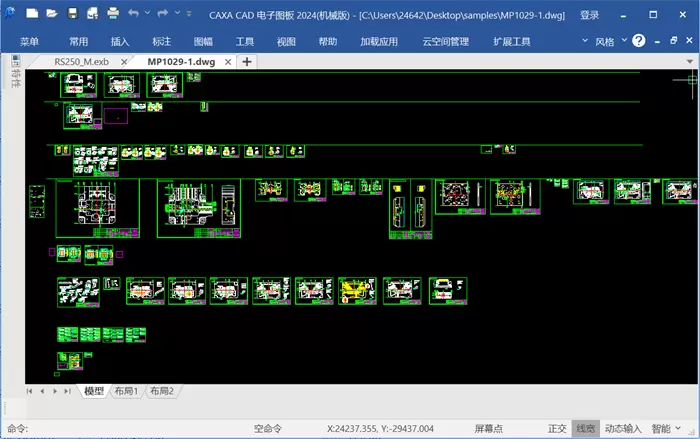This screenshot has height=439, width=700.
Task: Click the Print icon
Action: (112, 14)
